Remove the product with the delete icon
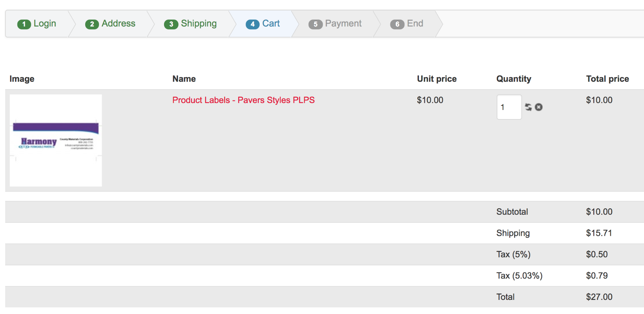 click(539, 107)
